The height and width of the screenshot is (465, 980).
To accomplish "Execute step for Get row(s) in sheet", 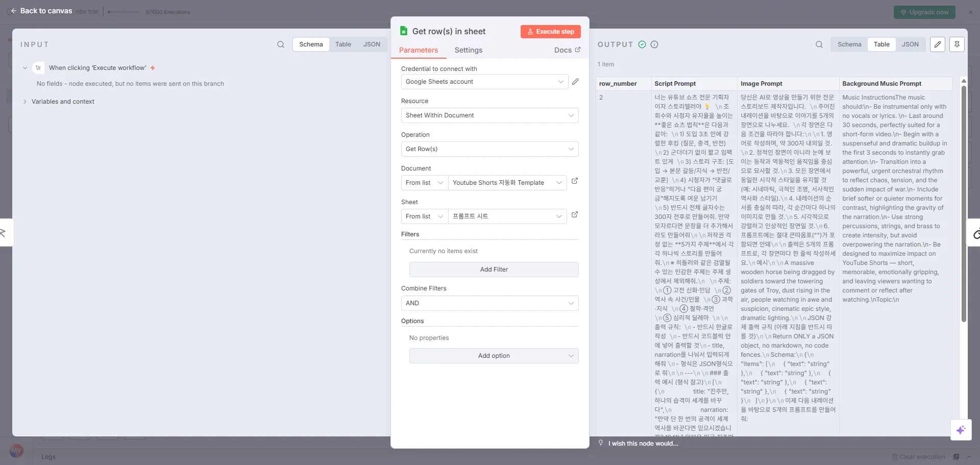I will click(550, 31).
